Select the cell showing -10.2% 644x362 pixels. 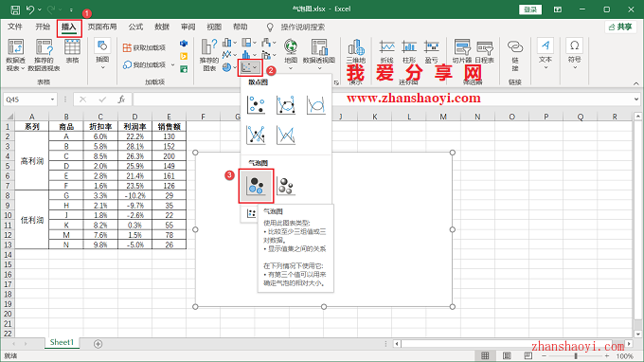(134, 195)
